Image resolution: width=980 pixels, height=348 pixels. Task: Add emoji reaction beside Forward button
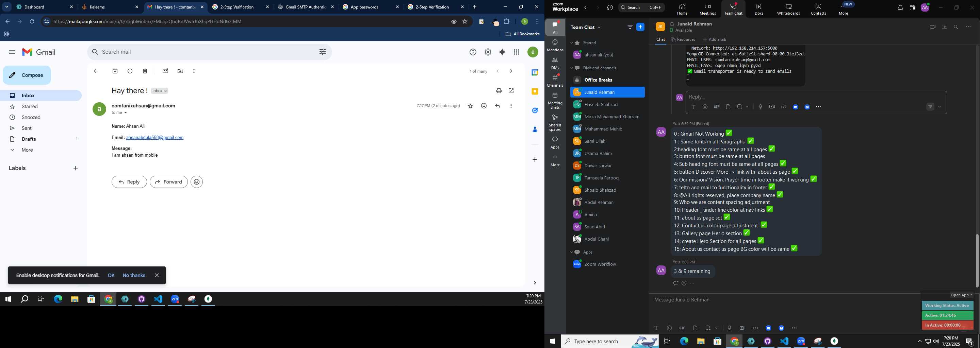[x=197, y=182]
